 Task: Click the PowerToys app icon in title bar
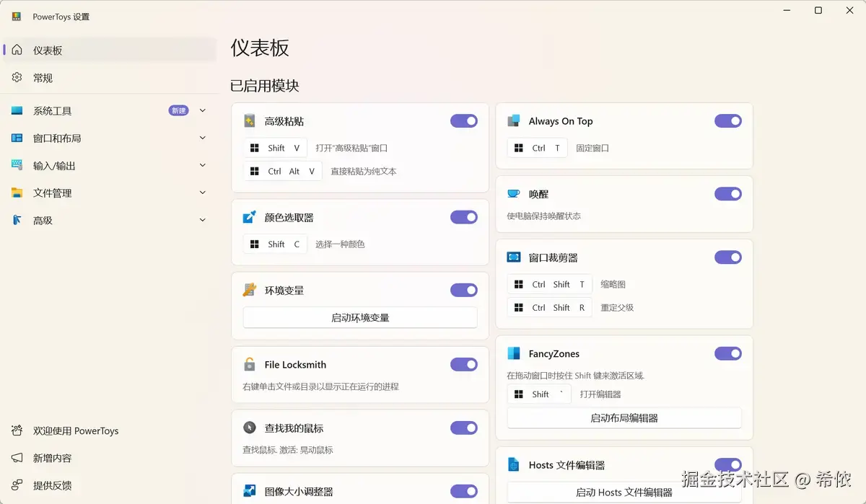coord(17,17)
